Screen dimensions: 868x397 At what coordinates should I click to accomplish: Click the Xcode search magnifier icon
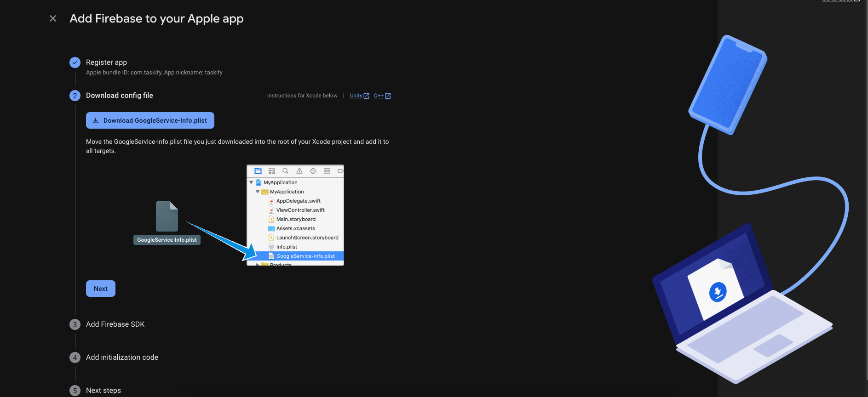(286, 171)
